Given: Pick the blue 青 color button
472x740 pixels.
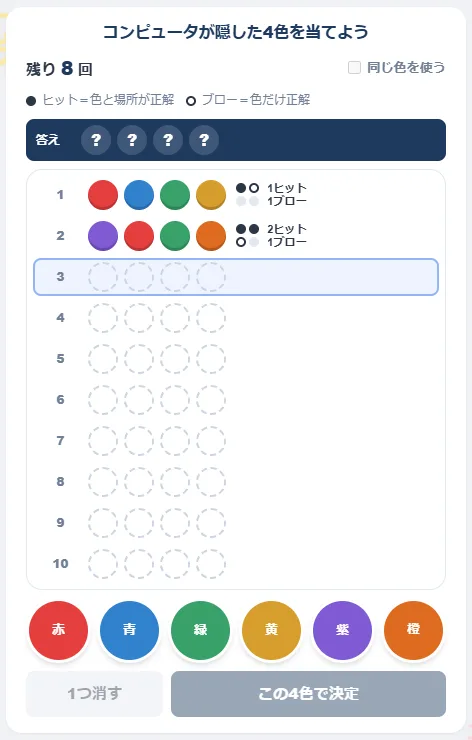Looking at the screenshot, I should pos(129,630).
